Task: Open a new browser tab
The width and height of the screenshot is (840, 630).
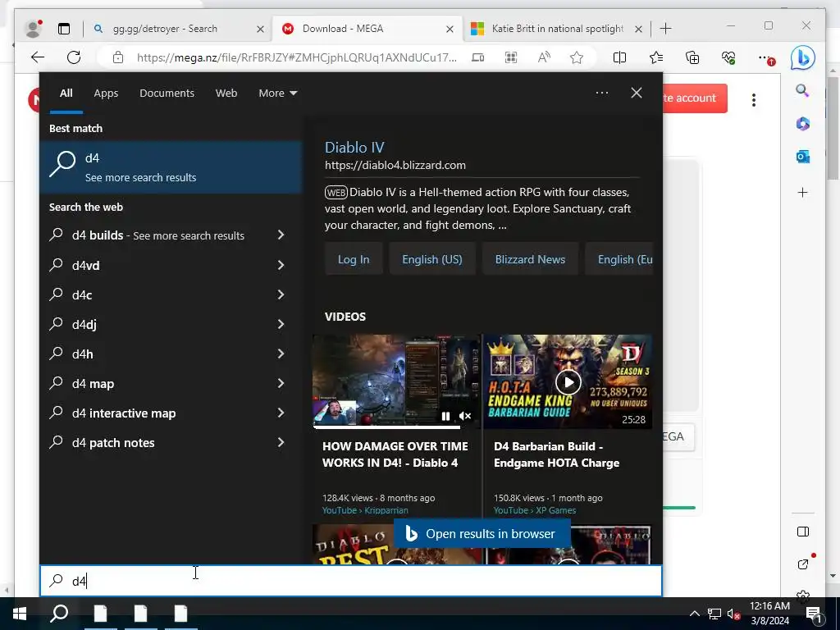Action: click(x=665, y=29)
